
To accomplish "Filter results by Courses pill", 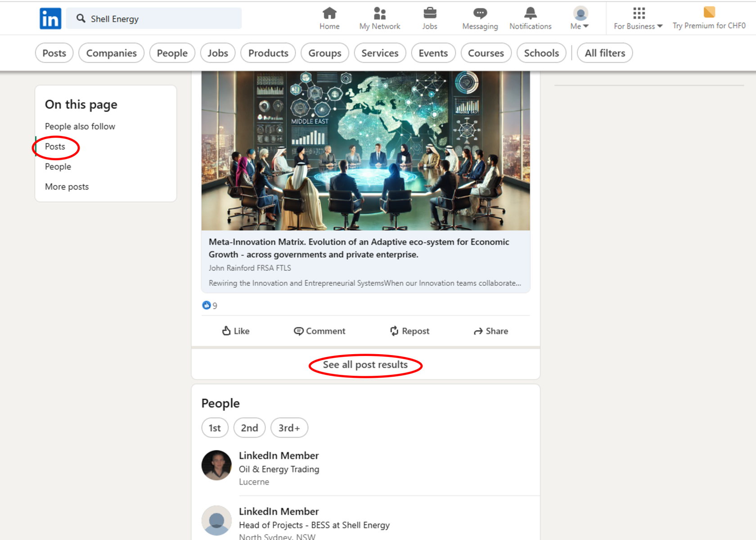I will click(486, 53).
